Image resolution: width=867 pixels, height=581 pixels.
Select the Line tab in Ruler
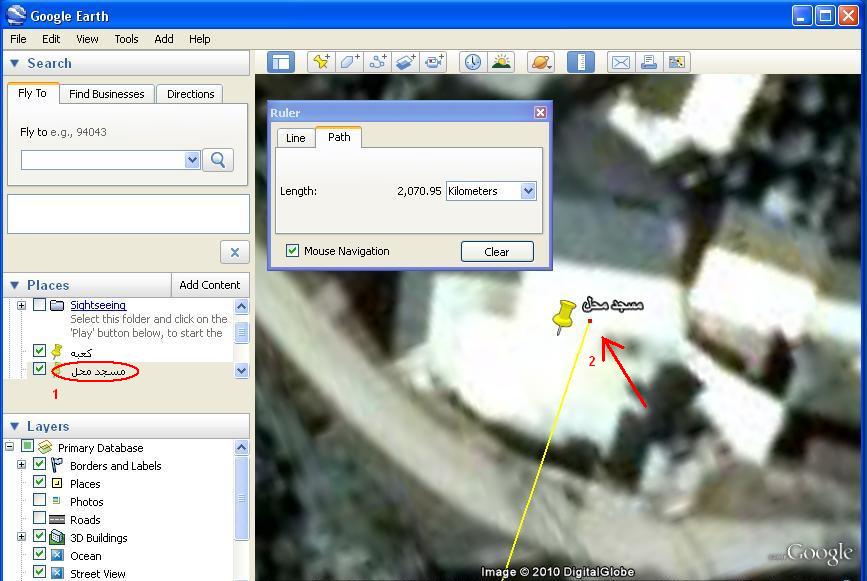coord(296,138)
